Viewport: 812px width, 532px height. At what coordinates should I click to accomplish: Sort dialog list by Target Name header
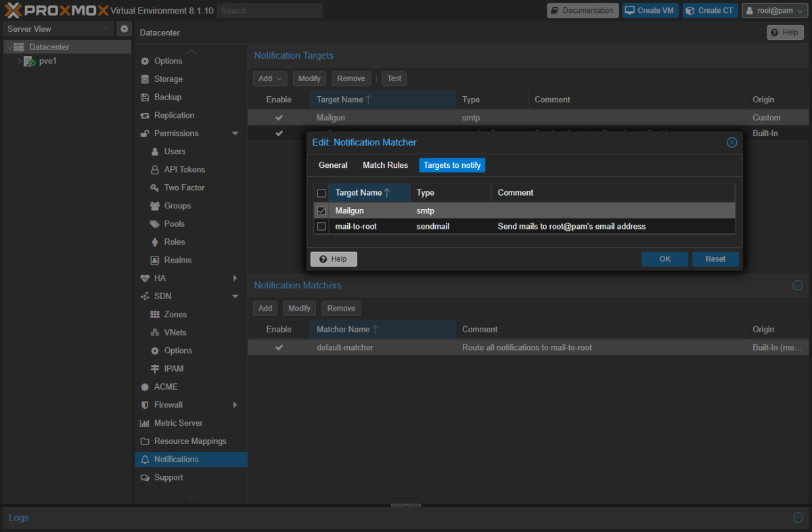click(369, 193)
